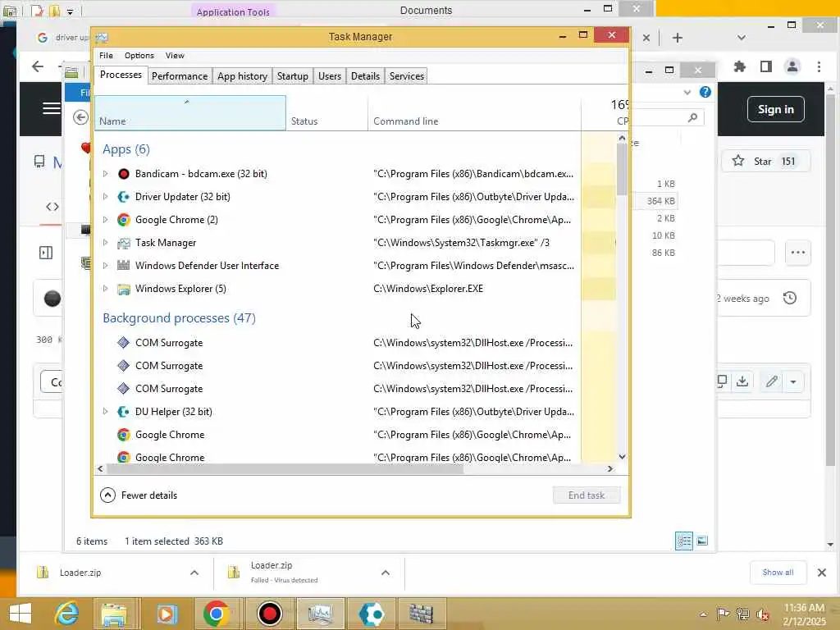
Task: Open Google Chrome from the taskbar
Action: (217, 614)
